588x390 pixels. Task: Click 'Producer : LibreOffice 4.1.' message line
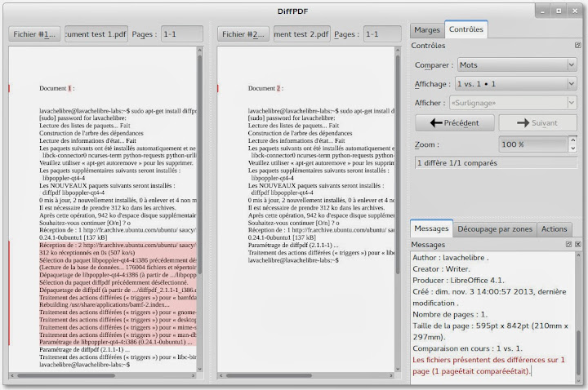pos(458,280)
